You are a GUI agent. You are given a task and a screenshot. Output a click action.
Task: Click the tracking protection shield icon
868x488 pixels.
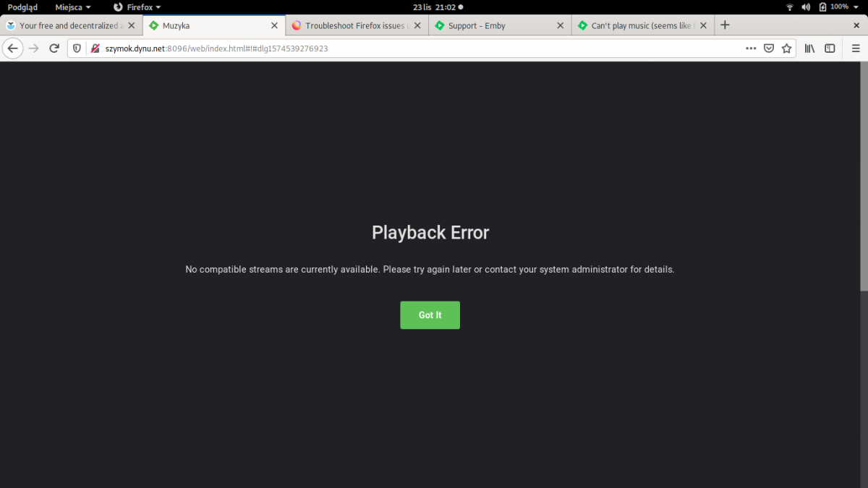click(77, 48)
